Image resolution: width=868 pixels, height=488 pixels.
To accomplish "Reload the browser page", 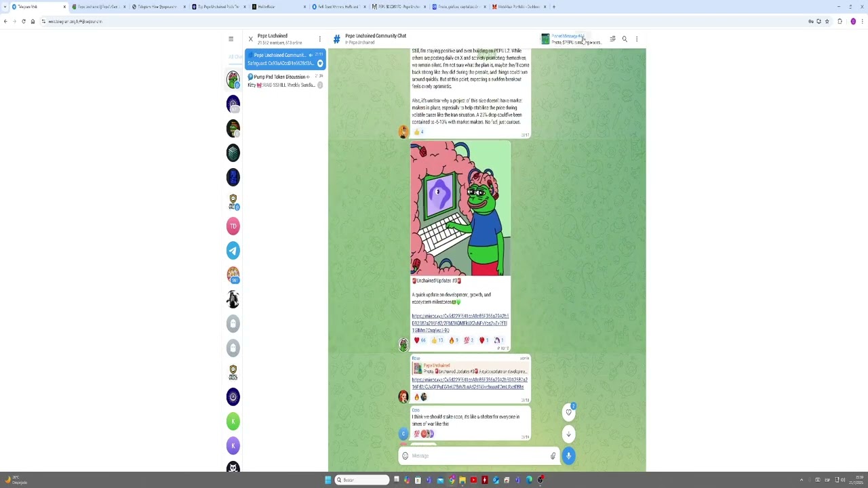I will pyautogui.click(x=23, y=21).
